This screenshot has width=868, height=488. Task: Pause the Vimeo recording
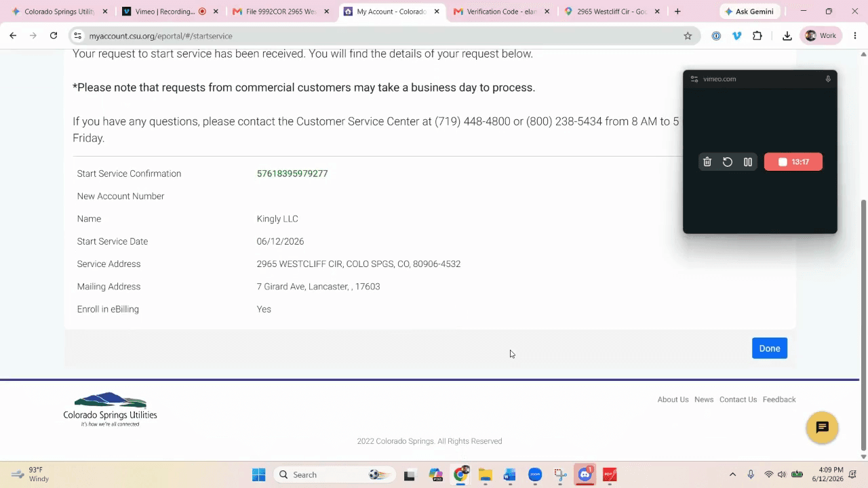(x=748, y=162)
